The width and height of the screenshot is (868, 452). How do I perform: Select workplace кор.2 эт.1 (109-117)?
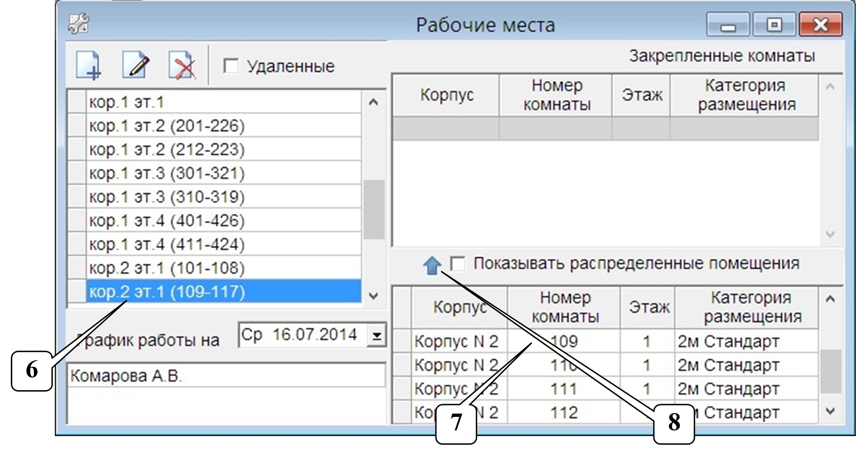[223, 292]
